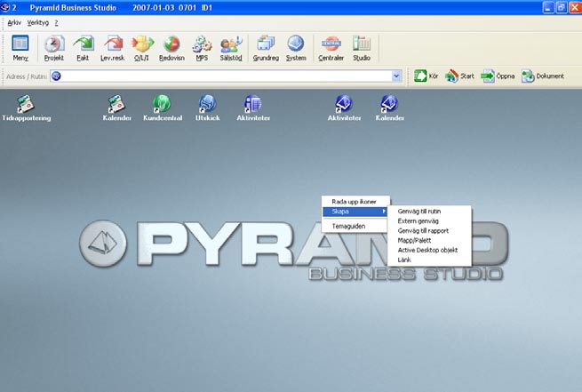582x392 pixels.
Task: Open the Projekt module
Action: coord(54,48)
